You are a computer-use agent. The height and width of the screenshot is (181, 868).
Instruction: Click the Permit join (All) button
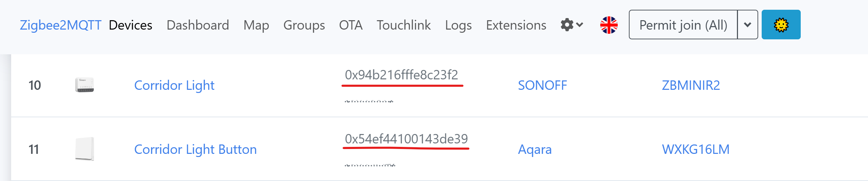683,25
